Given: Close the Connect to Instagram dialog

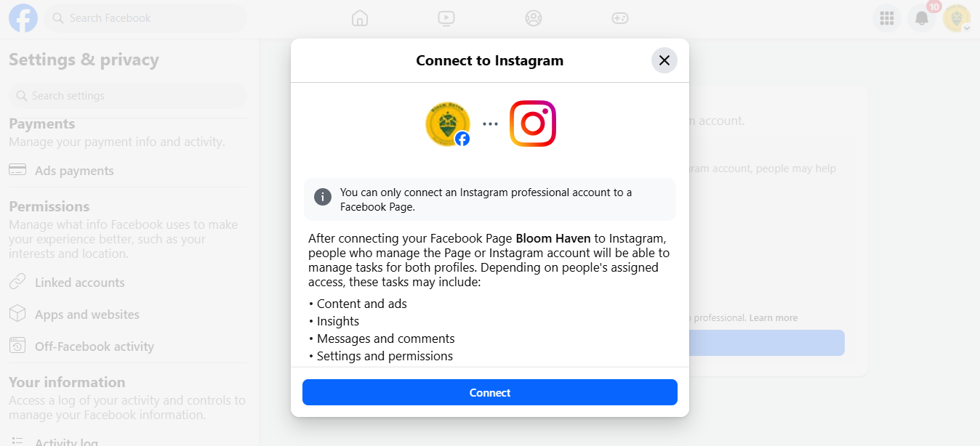Looking at the screenshot, I should tap(664, 60).
